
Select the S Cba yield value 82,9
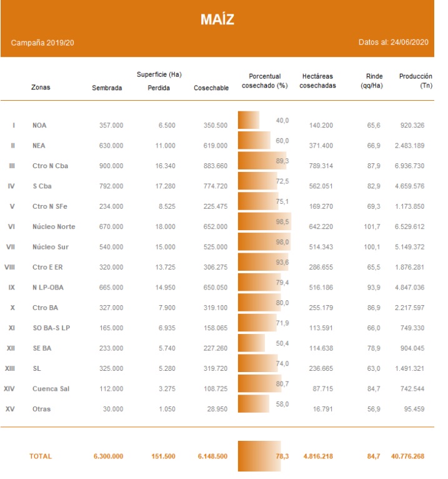375,186
